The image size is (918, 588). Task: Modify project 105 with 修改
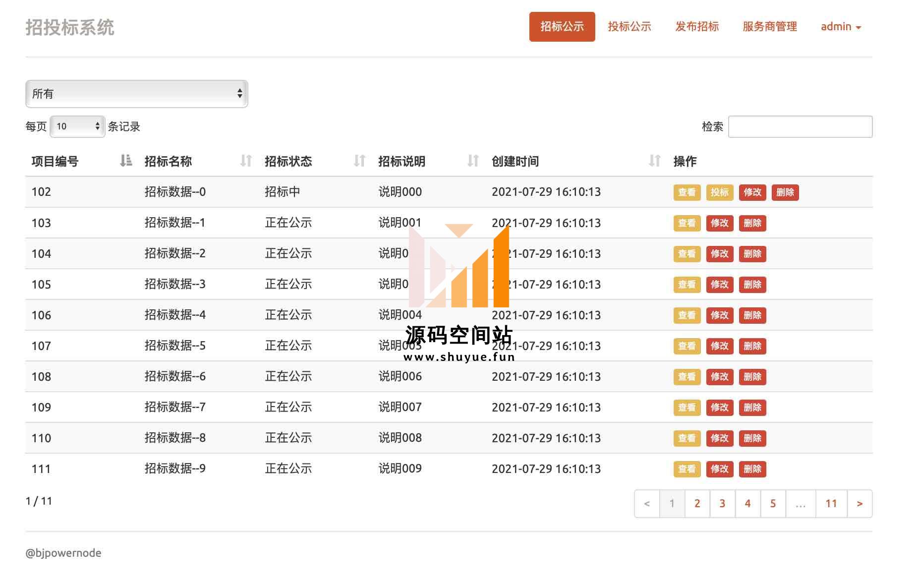(720, 285)
